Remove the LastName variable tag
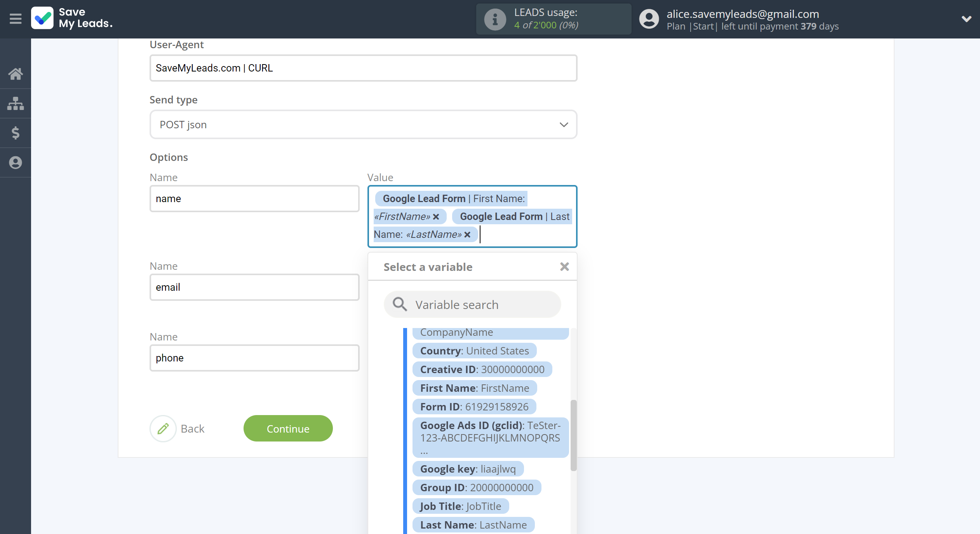 coord(467,235)
